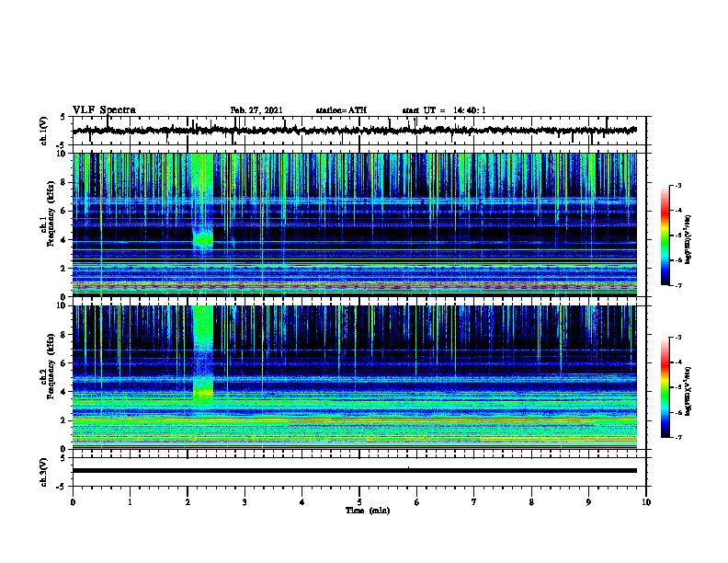Click the time axis tick label "7"
This screenshot has width=728, height=563.
474,502
